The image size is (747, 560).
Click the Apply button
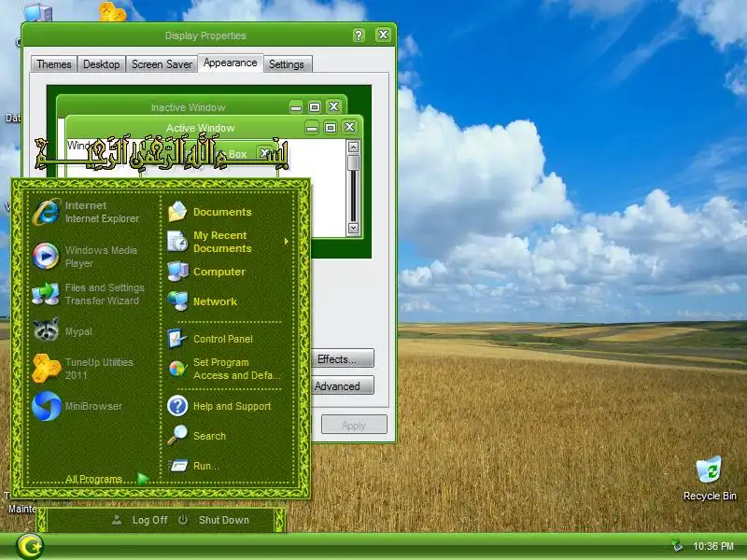354,425
